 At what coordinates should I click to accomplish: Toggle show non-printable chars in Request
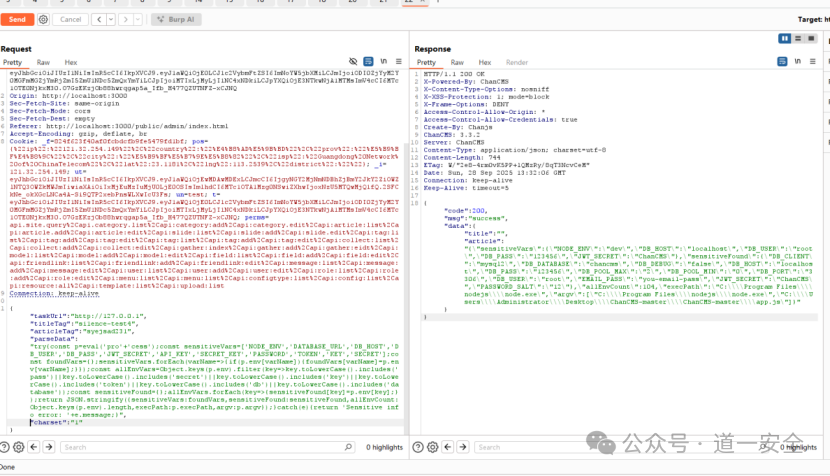(x=383, y=62)
